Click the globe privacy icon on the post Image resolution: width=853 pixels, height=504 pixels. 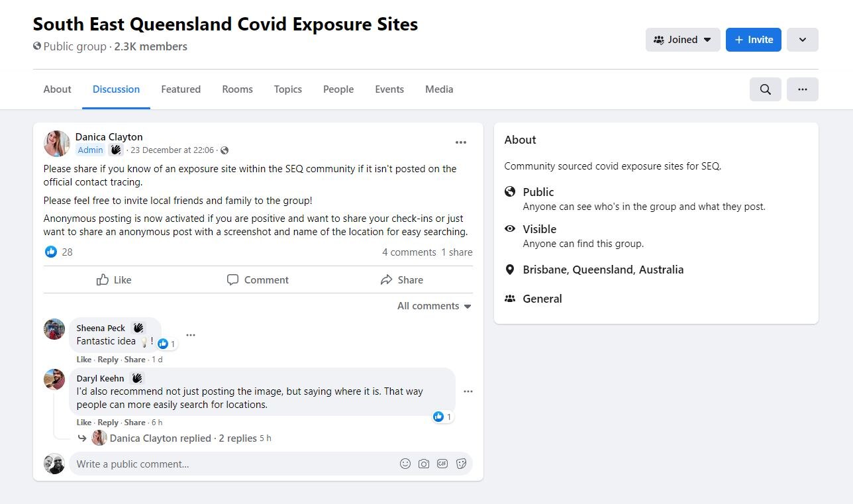[225, 150]
